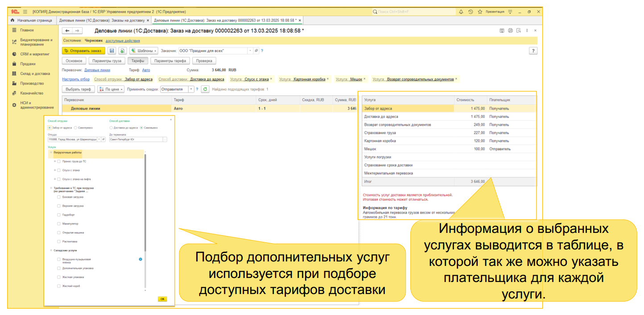The width and height of the screenshot is (644, 315).
Task: Select the Самопривоз radio button
Action: coord(75,128)
